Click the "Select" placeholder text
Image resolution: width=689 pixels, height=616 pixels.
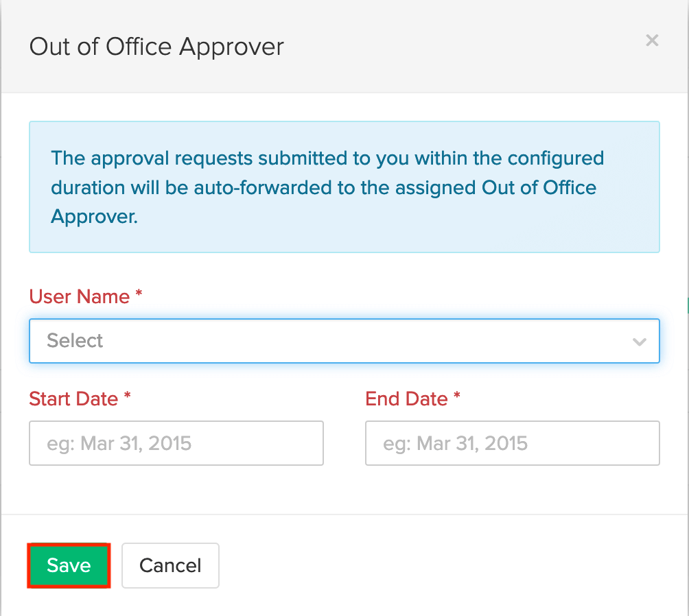75,341
